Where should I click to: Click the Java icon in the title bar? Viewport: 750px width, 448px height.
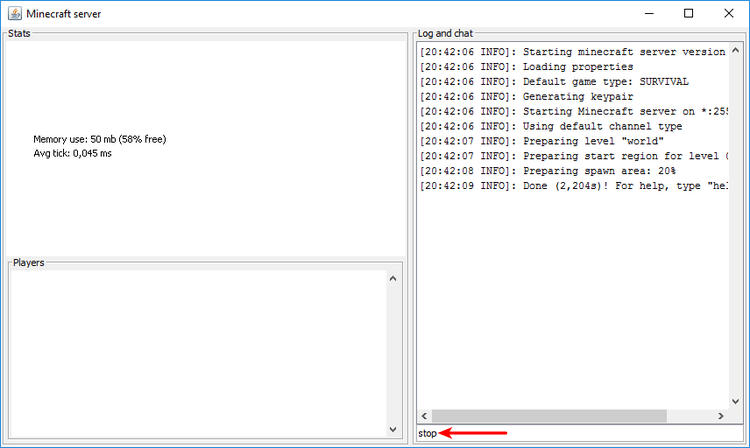(x=15, y=13)
